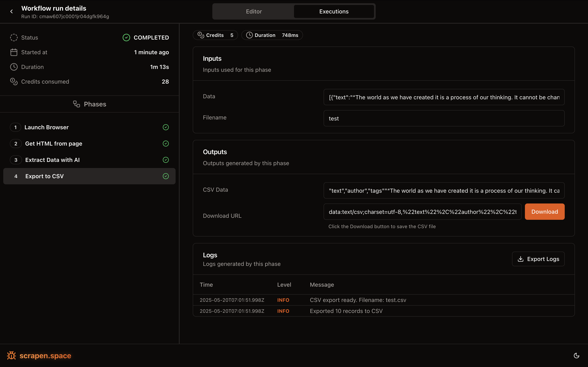Image resolution: width=588 pixels, height=367 pixels.
Task: Switch to the Editor tab
Action: (x=254, y=11)
